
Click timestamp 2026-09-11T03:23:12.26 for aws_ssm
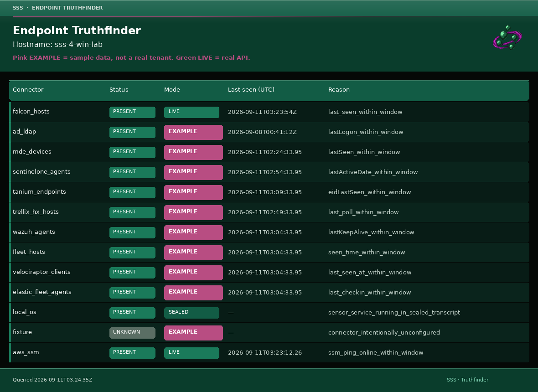click(x=265, y=352)
